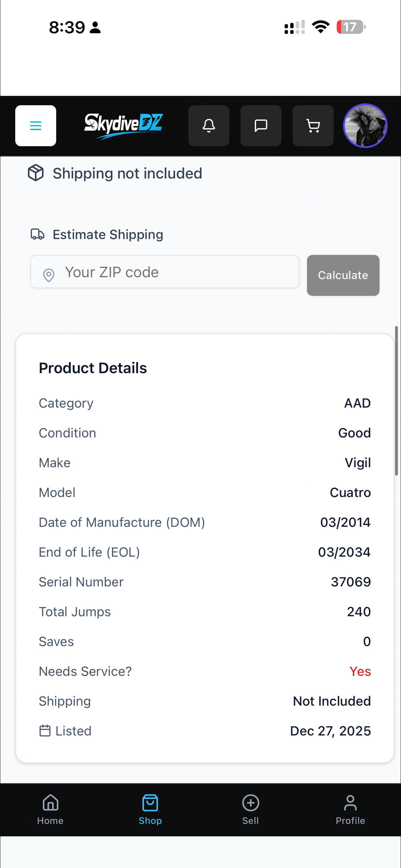The height and width of the screenshot is (868, 401).
Task: Click the Product Details heading
Action: (93, 367)
